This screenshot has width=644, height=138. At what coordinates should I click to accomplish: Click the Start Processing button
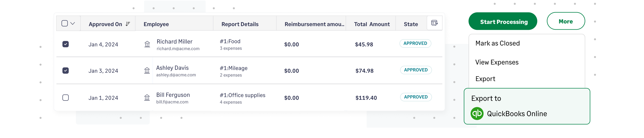coord(504,22)
